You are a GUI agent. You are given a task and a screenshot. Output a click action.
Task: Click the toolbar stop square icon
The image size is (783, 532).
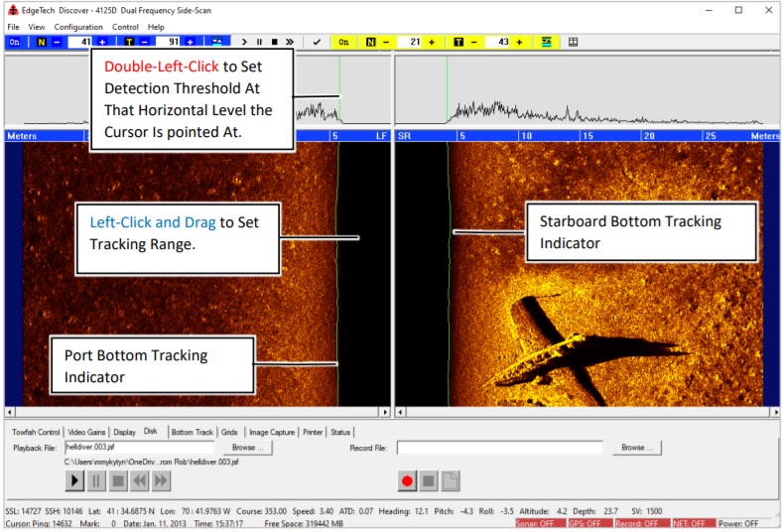pos(274,42)
